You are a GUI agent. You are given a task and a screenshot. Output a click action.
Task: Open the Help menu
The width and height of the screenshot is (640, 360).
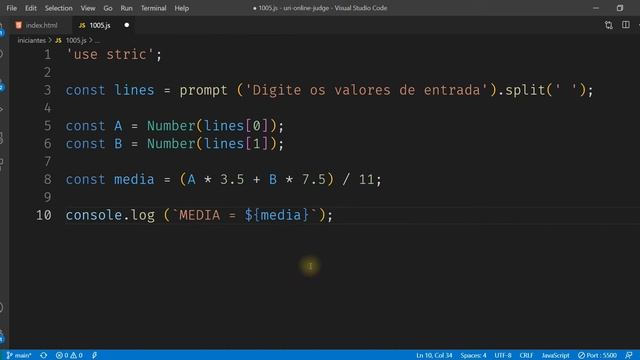pos(182,8)
